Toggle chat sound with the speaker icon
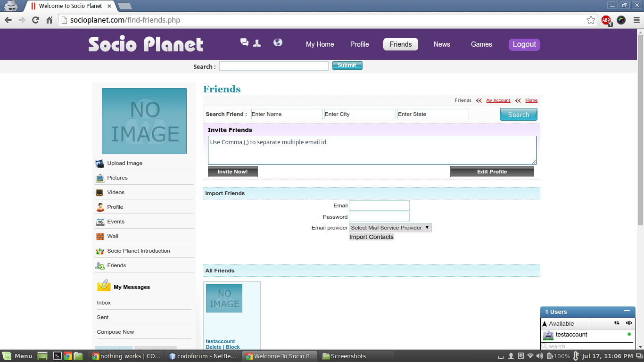Viewport: 644px width, 362px height. (629, 323)
